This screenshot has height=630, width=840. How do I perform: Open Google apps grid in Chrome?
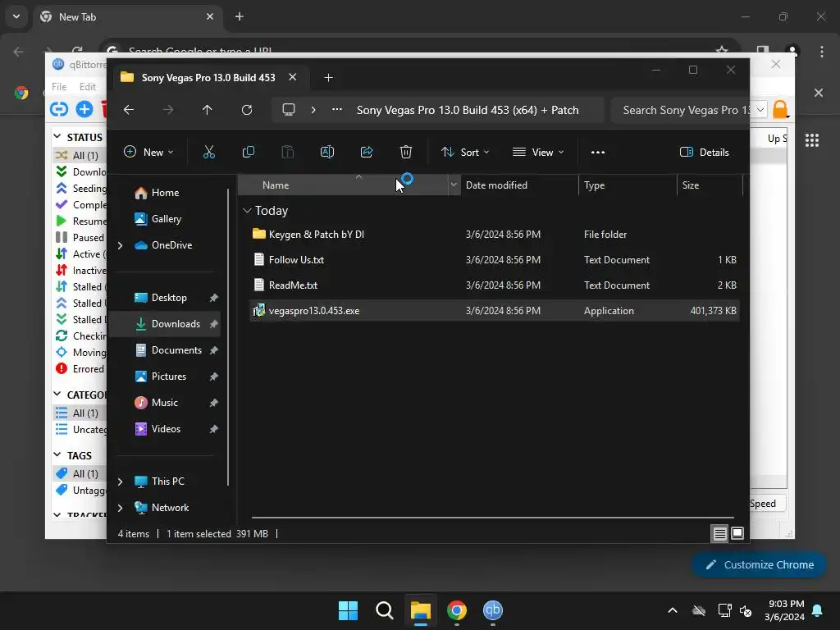812,139
